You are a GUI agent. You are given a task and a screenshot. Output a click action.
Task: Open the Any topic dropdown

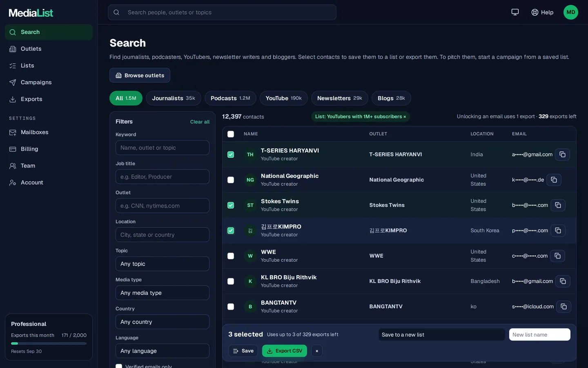[163, 264]
